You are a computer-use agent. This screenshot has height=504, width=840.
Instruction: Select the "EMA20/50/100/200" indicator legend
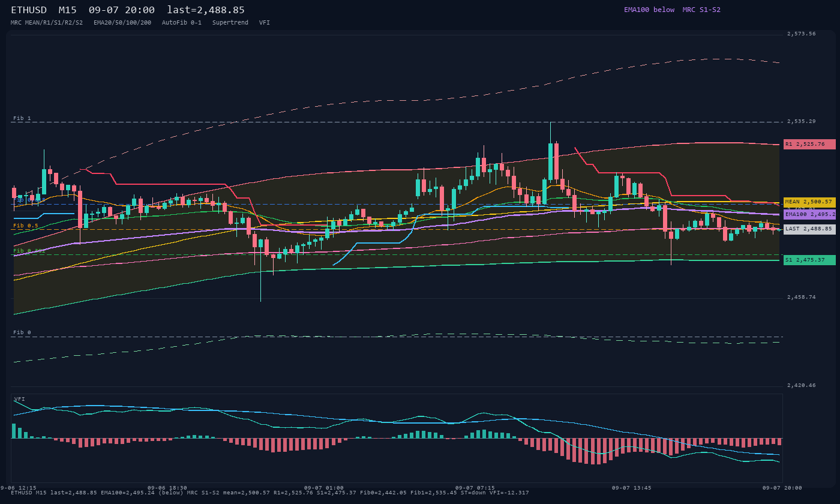pos(122,23)
